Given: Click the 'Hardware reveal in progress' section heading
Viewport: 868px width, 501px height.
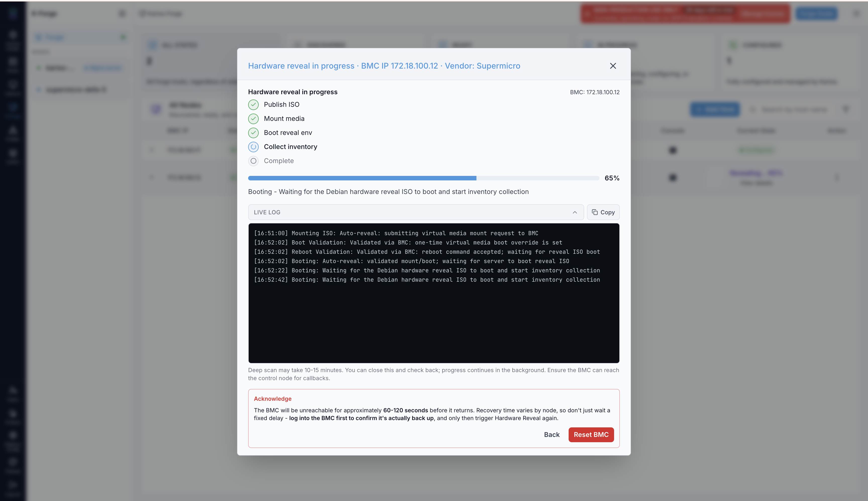Looking at the screenshot, I should pyautogui.click(x=293, y=92).
